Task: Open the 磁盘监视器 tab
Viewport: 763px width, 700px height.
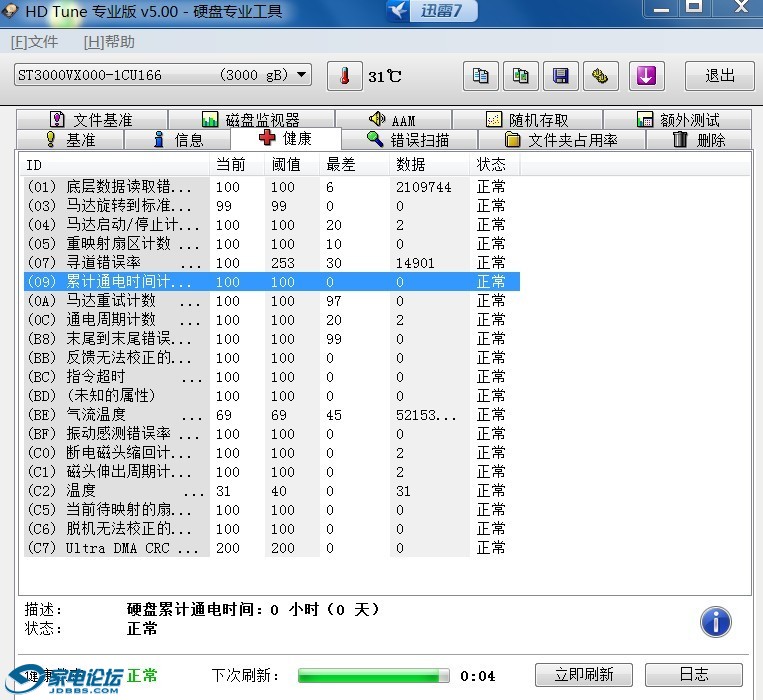Action: pyautogui.click(x=251, y=120)
